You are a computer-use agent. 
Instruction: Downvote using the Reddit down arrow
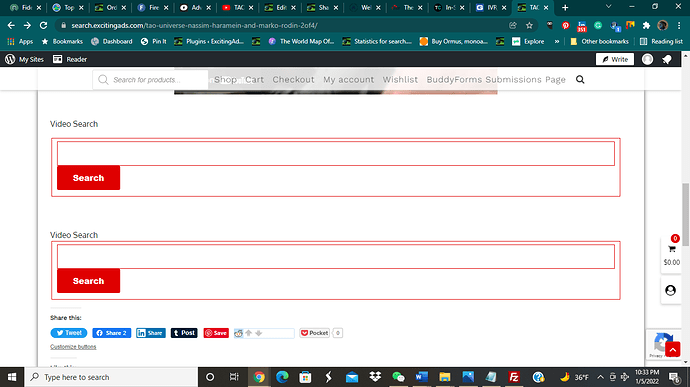coord(259,333)
